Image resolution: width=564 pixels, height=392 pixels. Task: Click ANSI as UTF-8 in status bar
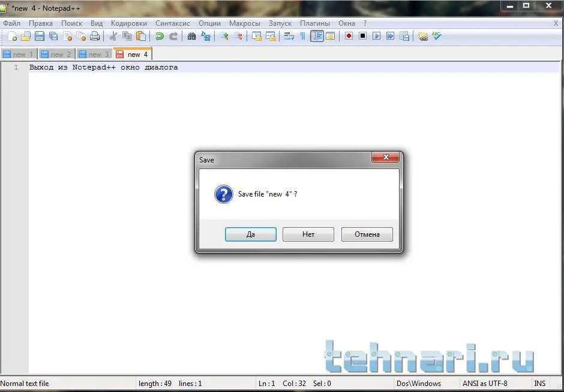coord(485,384)
